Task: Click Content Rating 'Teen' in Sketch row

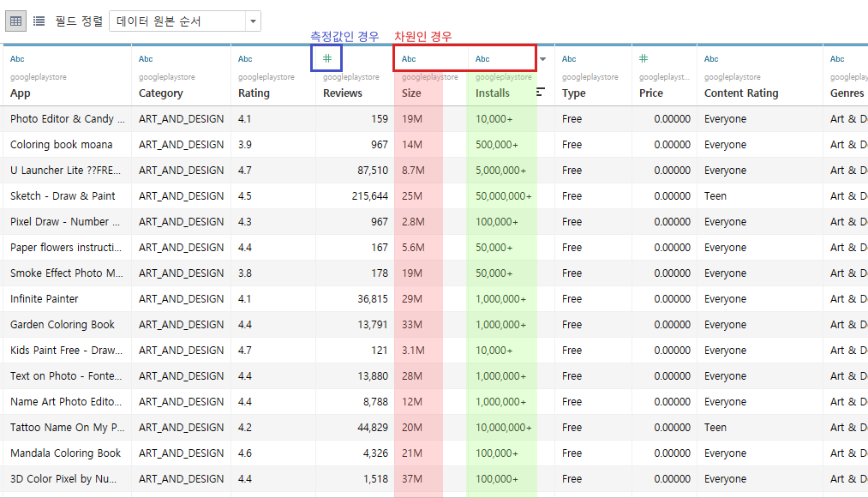Action: click(715, 195)
